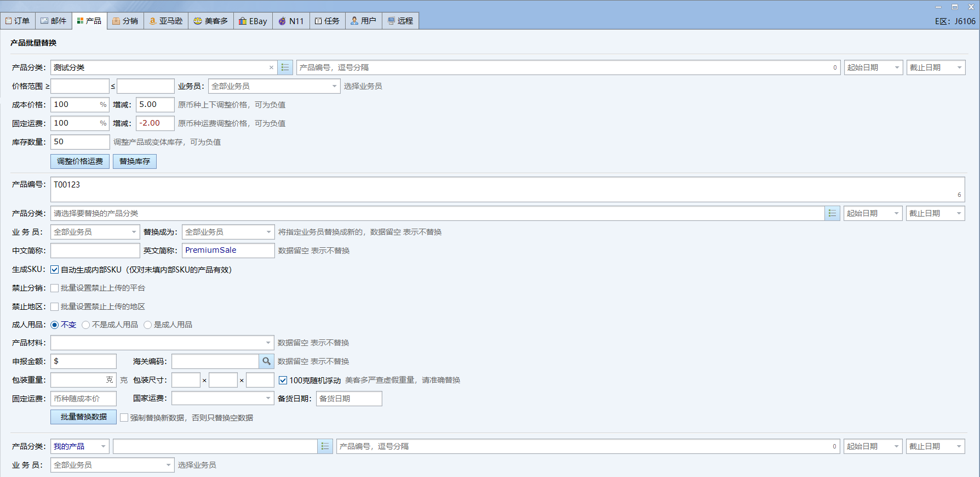Expand 国家运费 dropdown
980x477 pixels.
tap(223, 399)
